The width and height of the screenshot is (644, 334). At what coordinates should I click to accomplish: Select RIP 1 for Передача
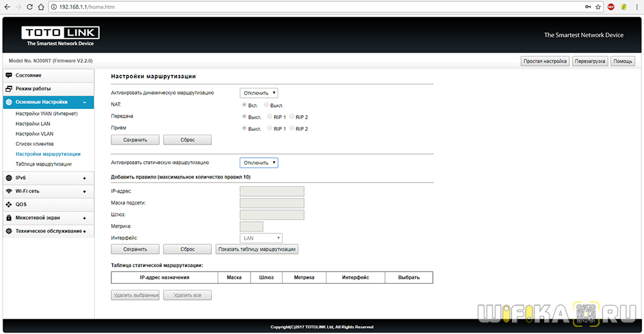(x=269, y=117)
